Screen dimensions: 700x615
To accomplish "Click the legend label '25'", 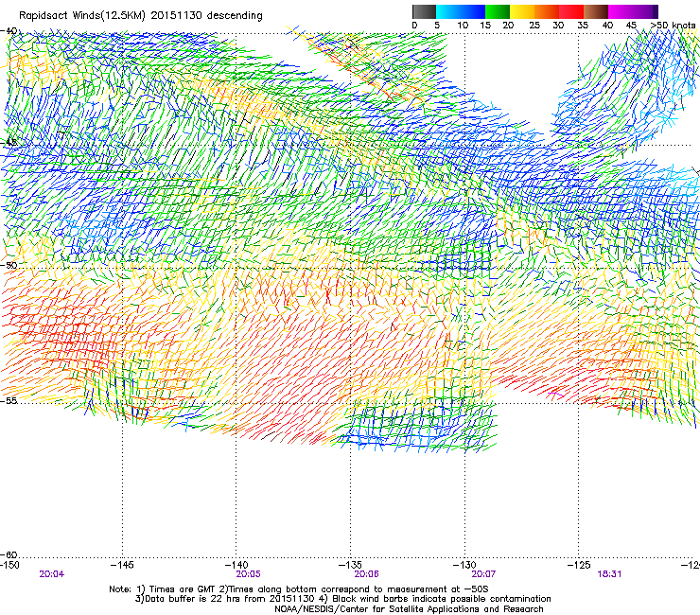I will (x=534, y=26).
